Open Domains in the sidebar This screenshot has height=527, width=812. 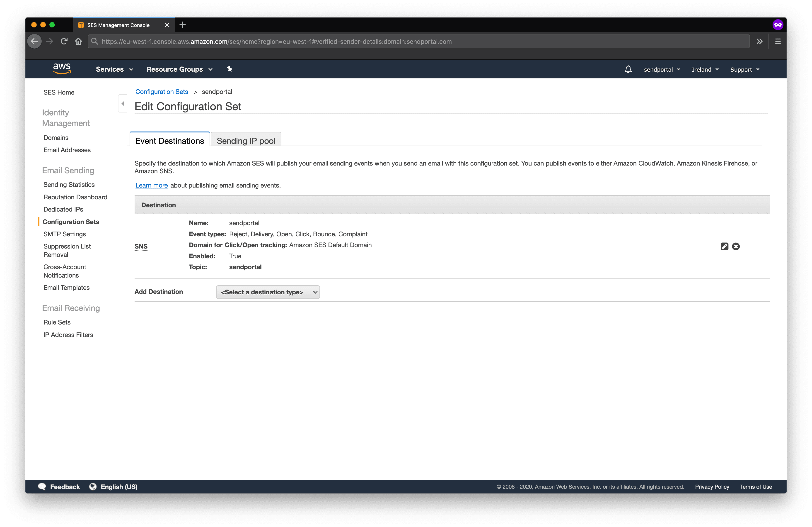56,138
